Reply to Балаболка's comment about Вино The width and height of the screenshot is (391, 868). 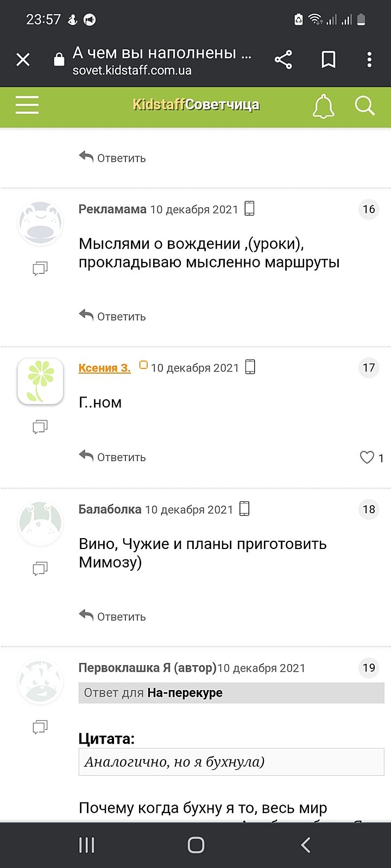point(113,616)
